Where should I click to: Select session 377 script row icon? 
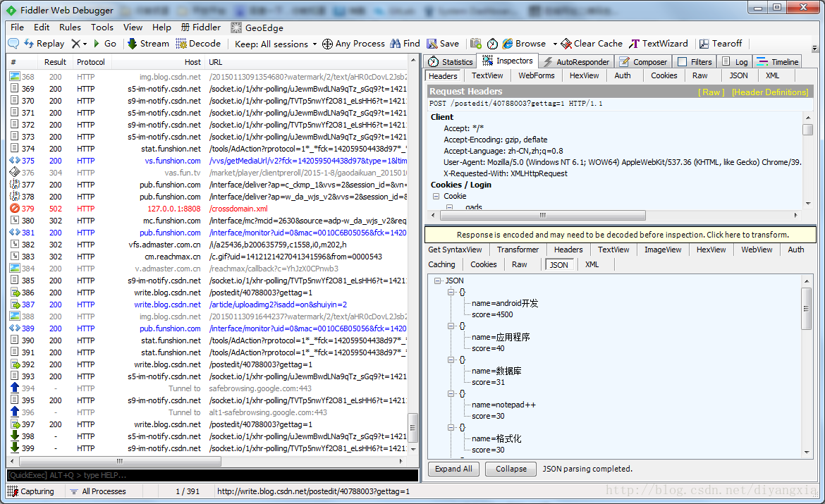(15, 185)
